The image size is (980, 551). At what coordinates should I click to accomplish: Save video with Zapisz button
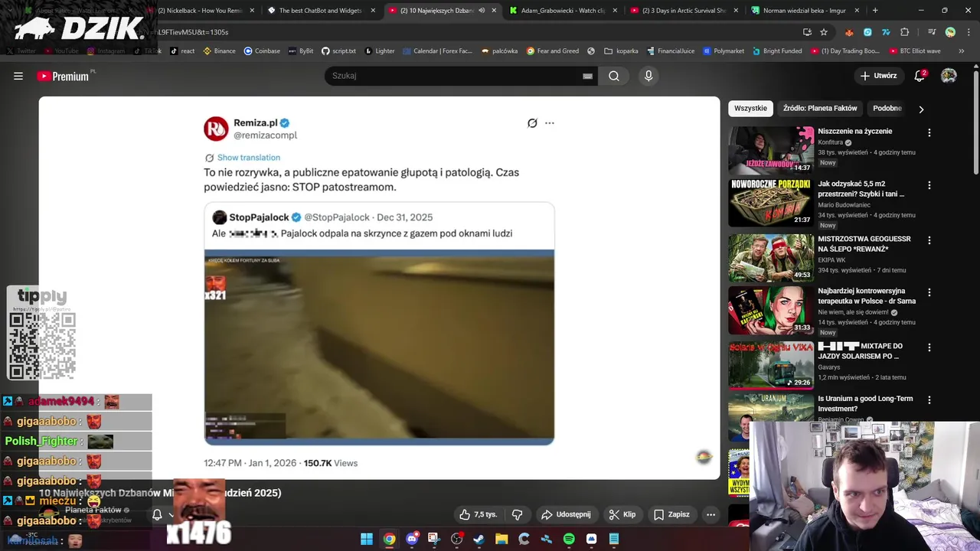pyautogui.click(x=671, y=514)
